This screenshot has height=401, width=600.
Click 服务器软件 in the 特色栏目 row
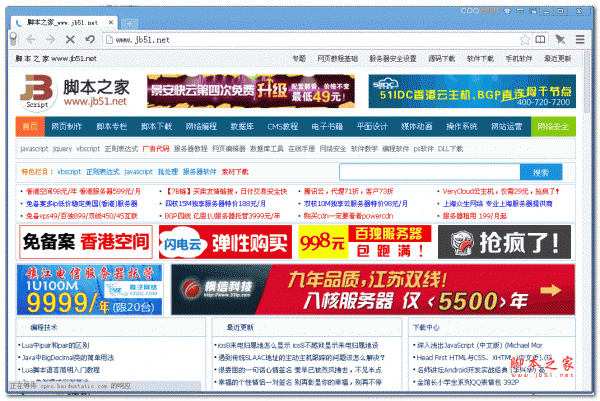coord(199,172)
